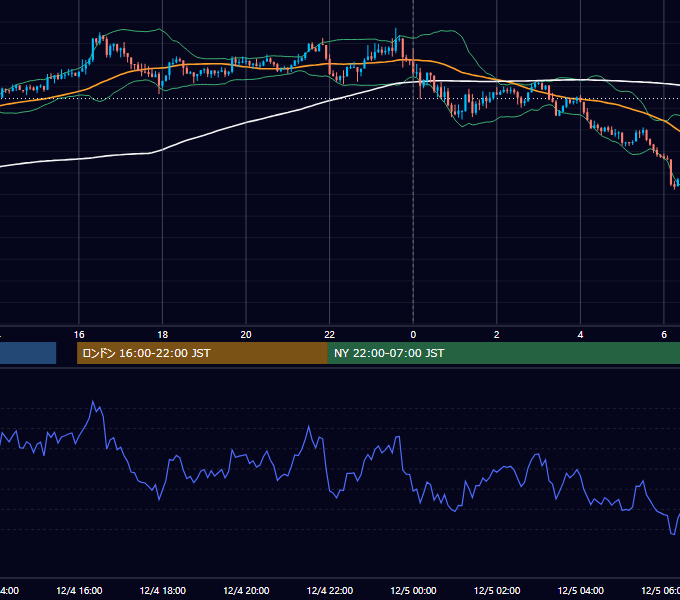The image size is (680, 600).
Task: Click the ロンドン 16:00-22:00 JST session bar
Action: (x=202, y=353)
